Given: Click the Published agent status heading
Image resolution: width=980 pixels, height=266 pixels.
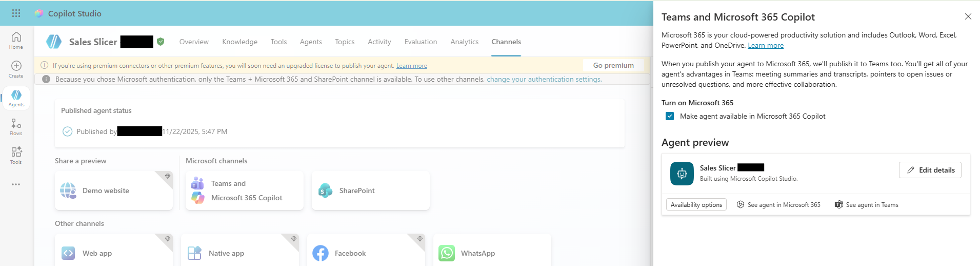Looking at the screenshot, I should (96, 110).
